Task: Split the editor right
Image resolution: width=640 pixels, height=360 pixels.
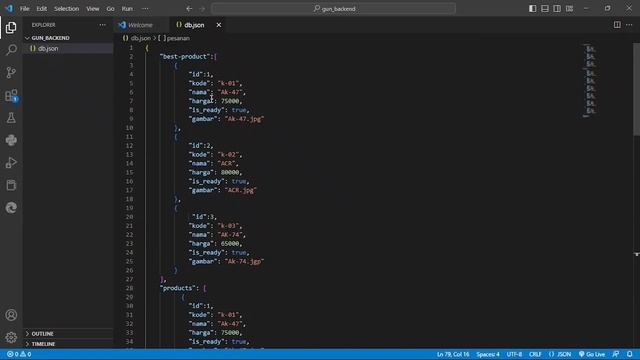Action: point(617,25)
